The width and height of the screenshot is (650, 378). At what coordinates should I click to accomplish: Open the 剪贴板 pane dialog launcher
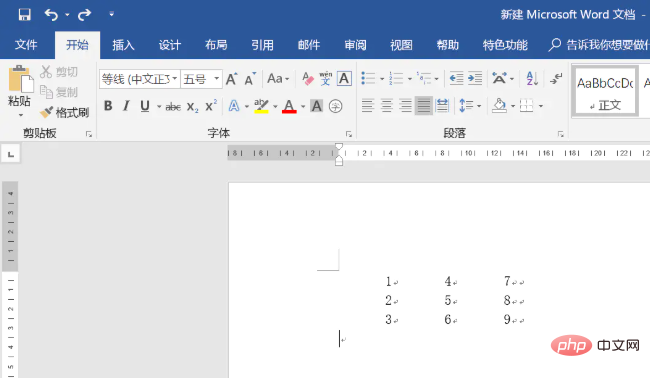[89, 134]
